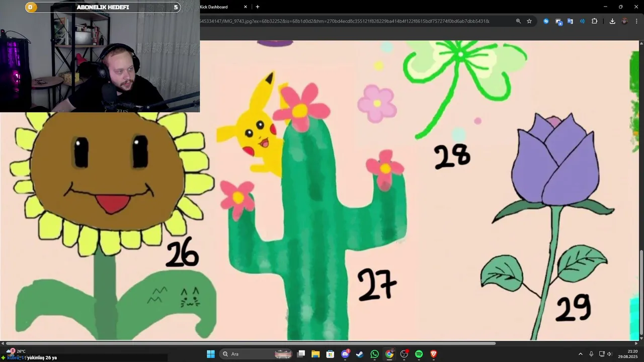Open Microsoft Store from the taskbar
Viewport: 644px width, 362px height.
pyautogui.click(x=330, y=354)
